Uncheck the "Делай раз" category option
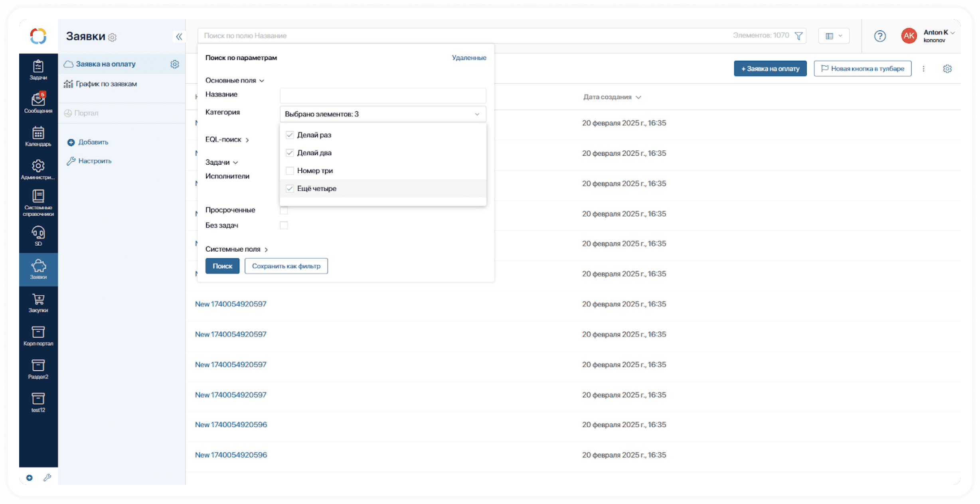 [x=290, y=135]
